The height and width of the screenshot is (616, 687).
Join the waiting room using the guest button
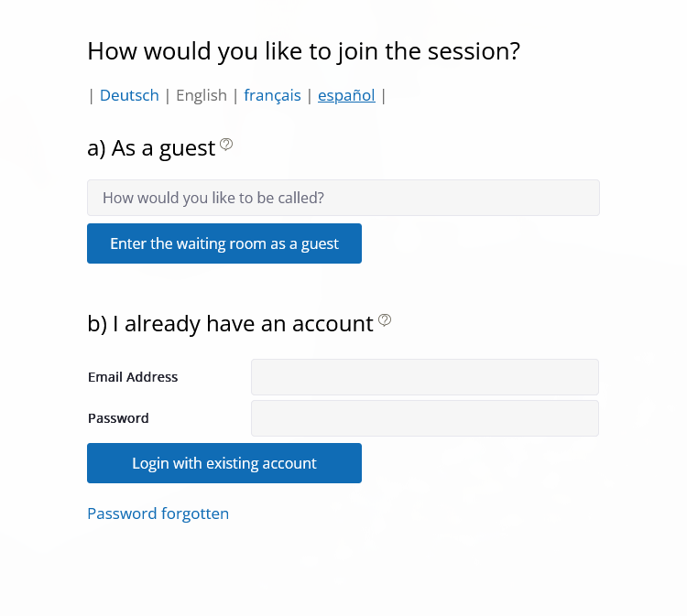[224, 243]
